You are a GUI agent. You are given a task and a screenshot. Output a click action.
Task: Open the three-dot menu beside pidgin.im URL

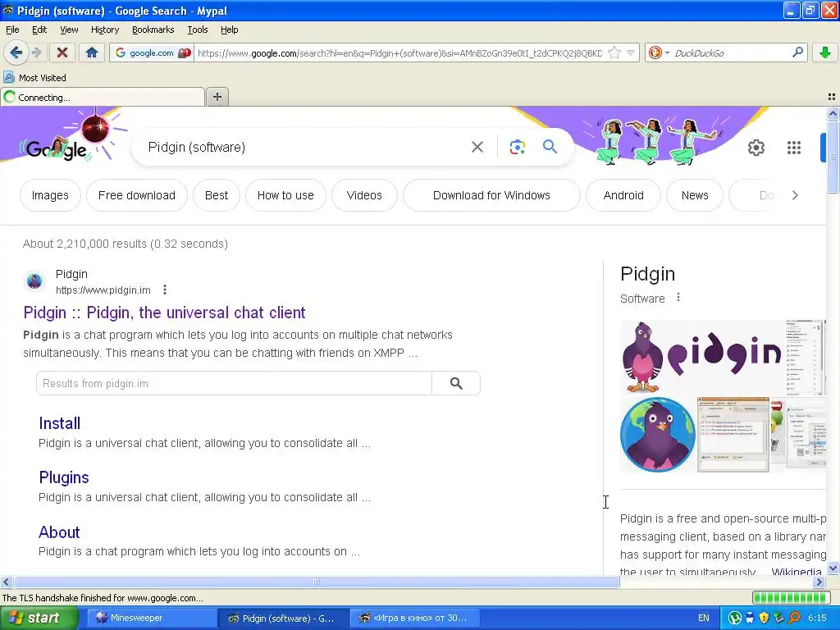pos(165,290)
